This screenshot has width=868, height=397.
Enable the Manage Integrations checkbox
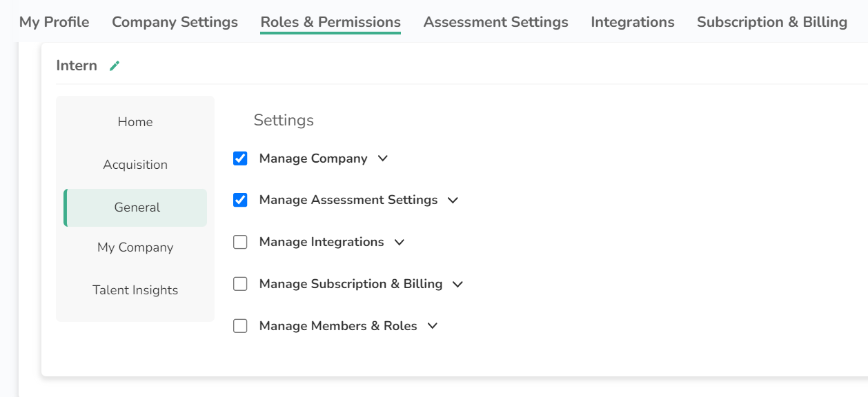tap(240, 242)
